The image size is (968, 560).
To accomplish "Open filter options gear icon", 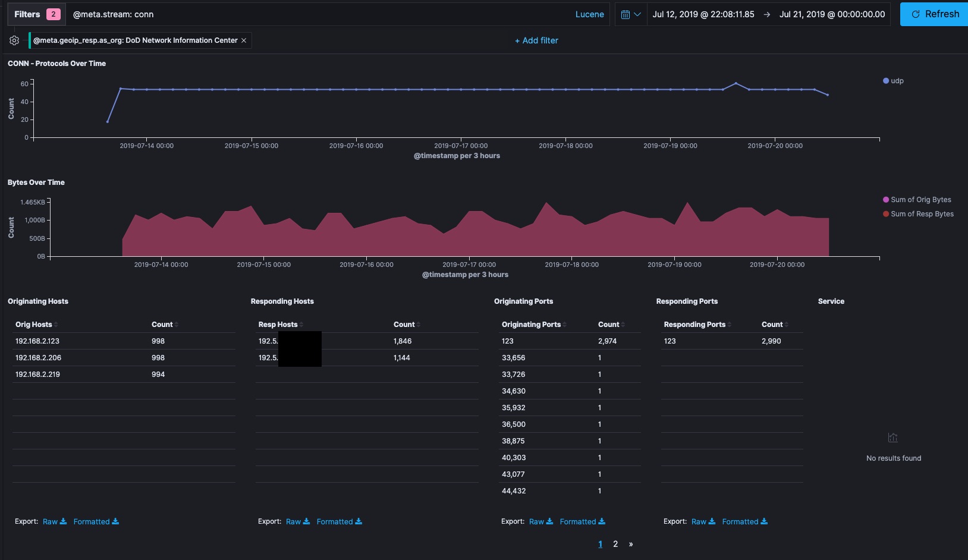I will (x=14, y=40).
